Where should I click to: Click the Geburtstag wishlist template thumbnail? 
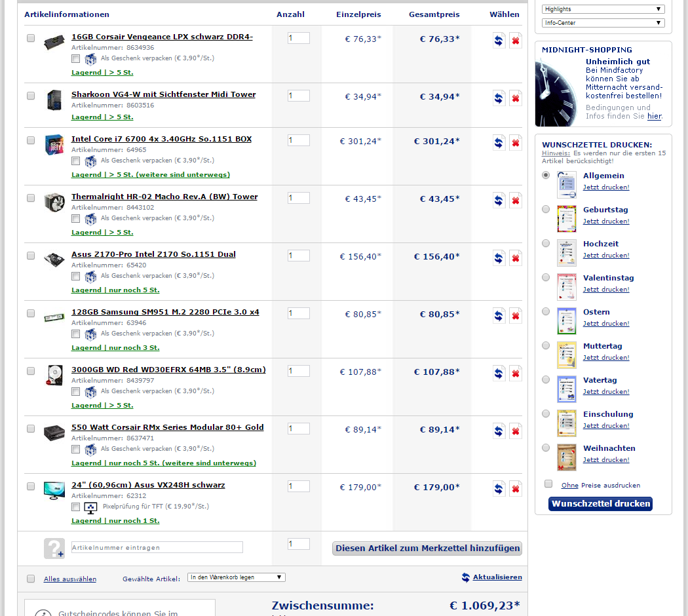(567, 218)
